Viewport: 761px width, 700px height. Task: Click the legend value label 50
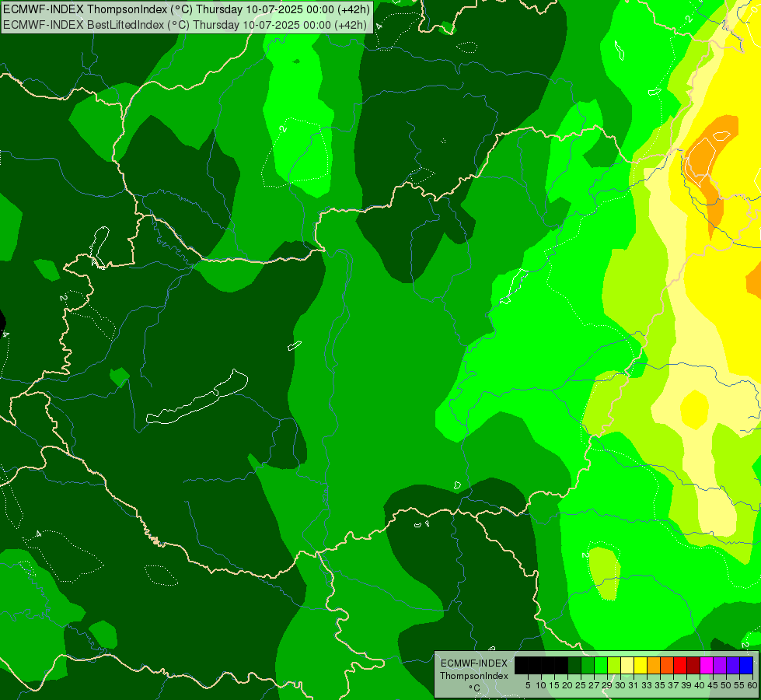(x=727, y=685)
